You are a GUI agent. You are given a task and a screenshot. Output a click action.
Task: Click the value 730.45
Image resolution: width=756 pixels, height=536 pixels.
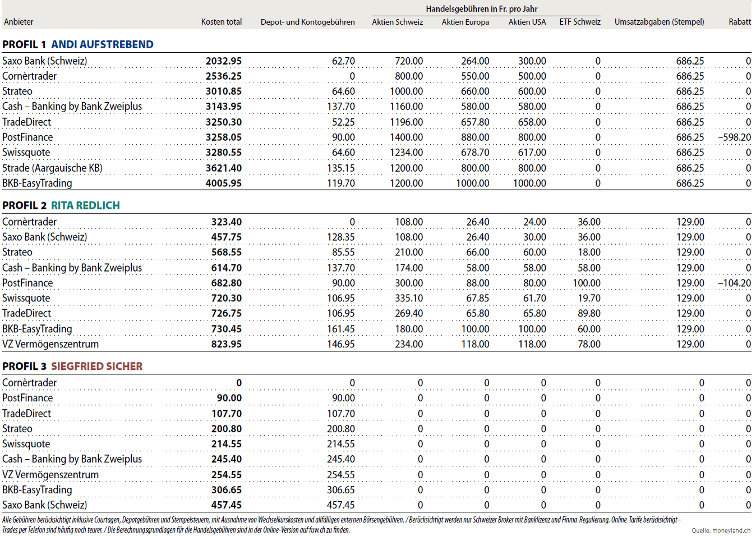(227, 329)
